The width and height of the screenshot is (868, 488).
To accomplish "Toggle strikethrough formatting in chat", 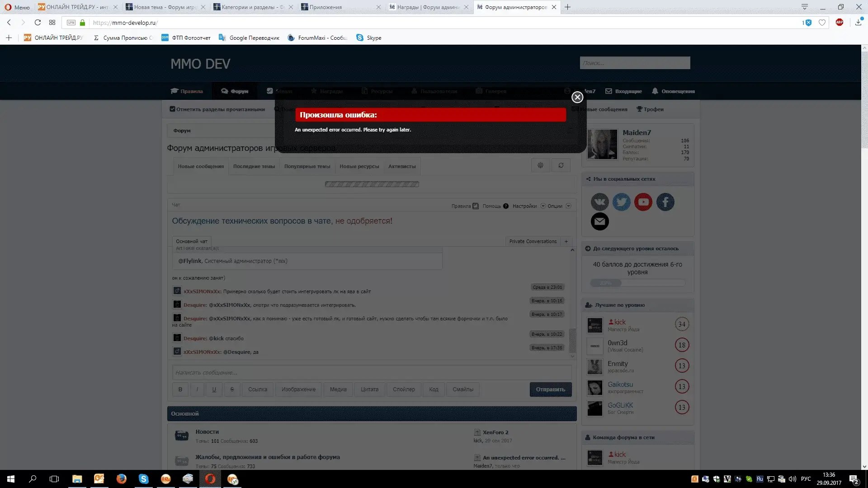I will pyautogui.click(x=232, y=389).
